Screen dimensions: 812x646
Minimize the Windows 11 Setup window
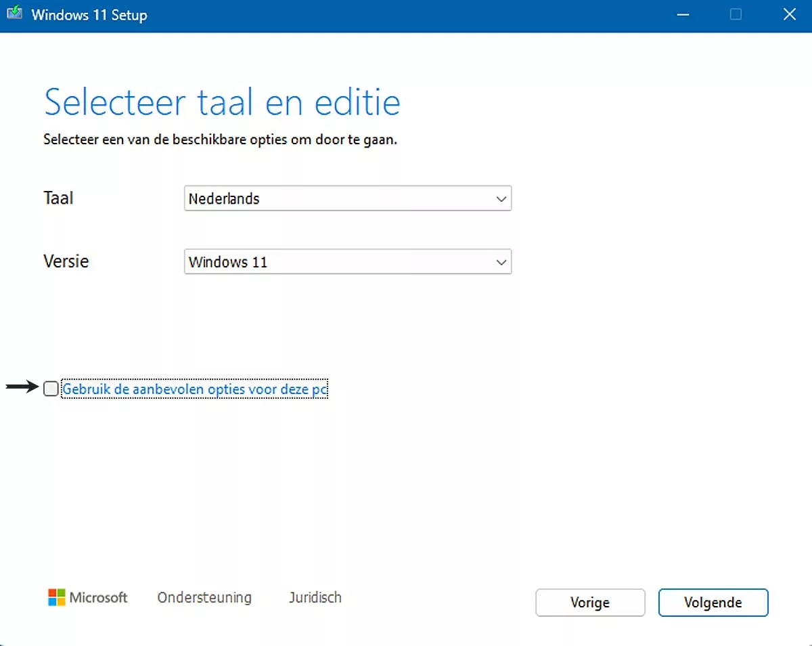pyautogui.click(x=683, y=15)
